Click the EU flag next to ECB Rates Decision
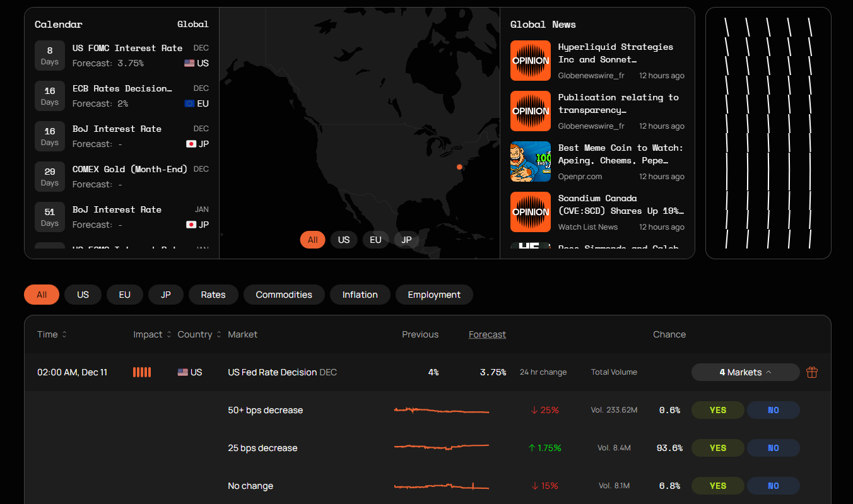This screenshot has width=853, height=504. point(189,103)
